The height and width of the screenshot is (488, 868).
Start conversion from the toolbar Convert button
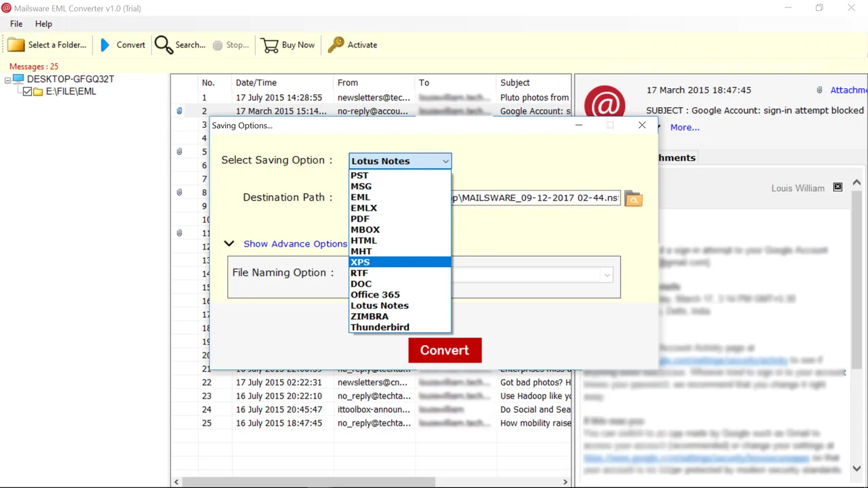pos(123,45)
